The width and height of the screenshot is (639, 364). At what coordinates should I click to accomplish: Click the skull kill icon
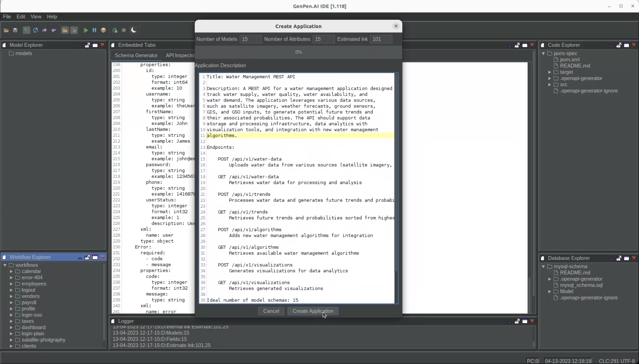(103, 30)
